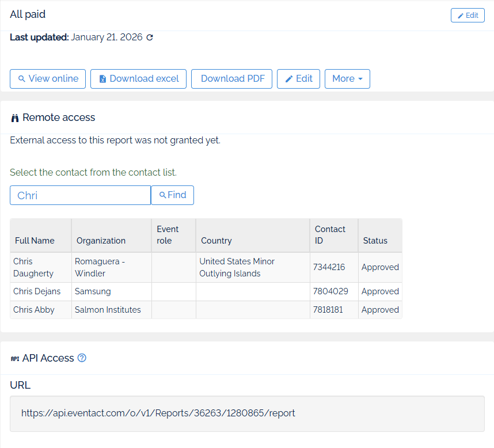The width and height of the screenshot is (494, 448).
Task: Click the Status column header
Action: pyautogui.click(x=375, y=241)
